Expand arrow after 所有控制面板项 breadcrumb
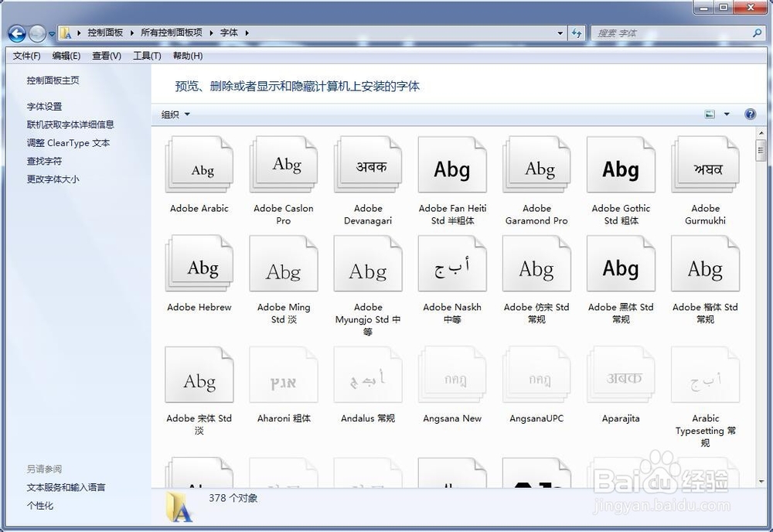 (x=211, y=33)
